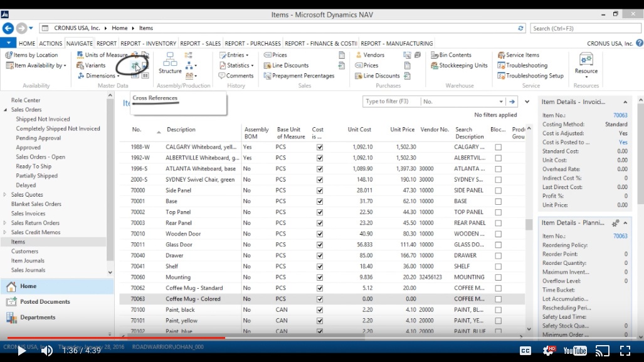Viewport: 644px width, 362px height.
Task: Go back with the blue back arrow
Action: (8, 28)
